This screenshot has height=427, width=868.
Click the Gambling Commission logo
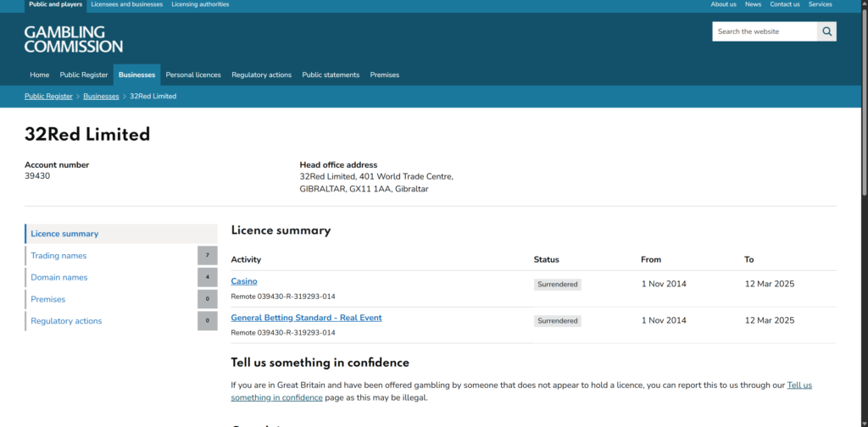click(x=73, y=39)
